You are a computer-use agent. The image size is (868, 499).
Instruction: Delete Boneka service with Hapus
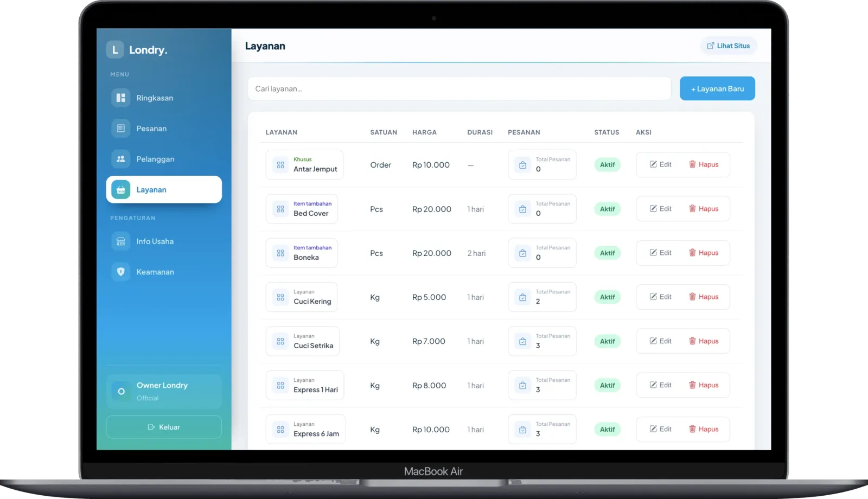[x=704, y=253]
